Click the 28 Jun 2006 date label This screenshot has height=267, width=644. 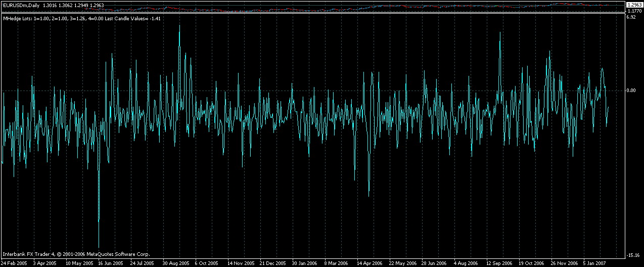click(x=434, y=263)
